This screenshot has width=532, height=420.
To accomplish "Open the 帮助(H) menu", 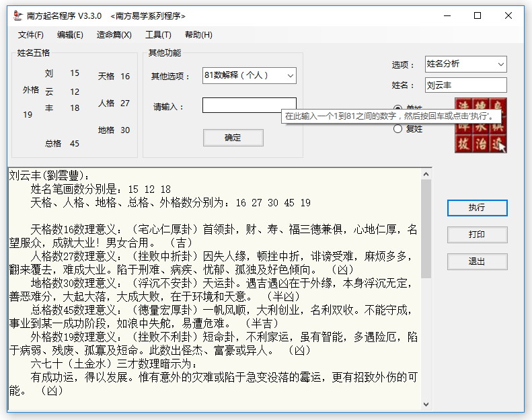I will click(198, 35).
